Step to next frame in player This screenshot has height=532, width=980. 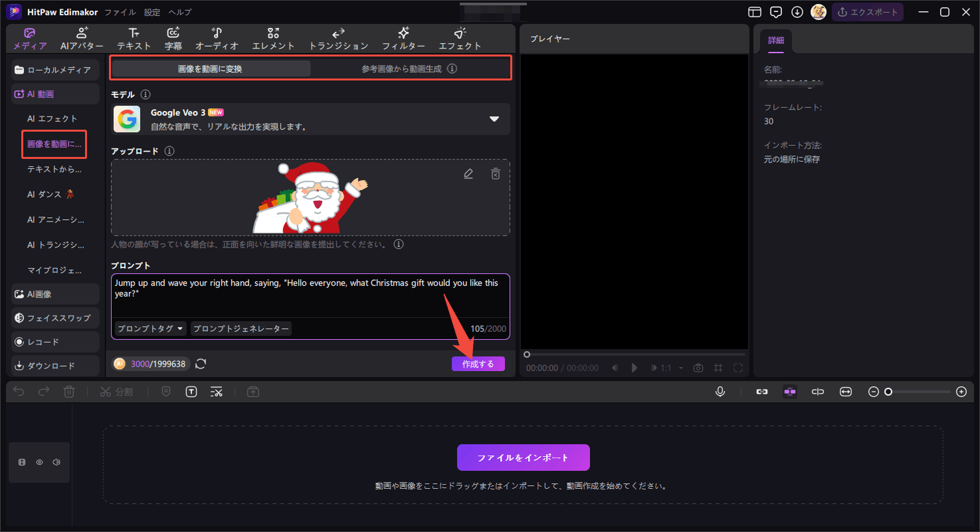coord(654,368)
